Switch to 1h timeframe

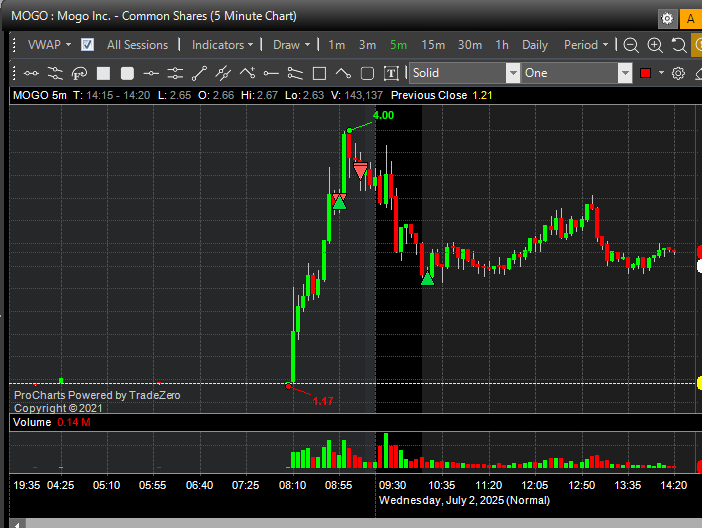pyautogui.click(x=502, y=45)
